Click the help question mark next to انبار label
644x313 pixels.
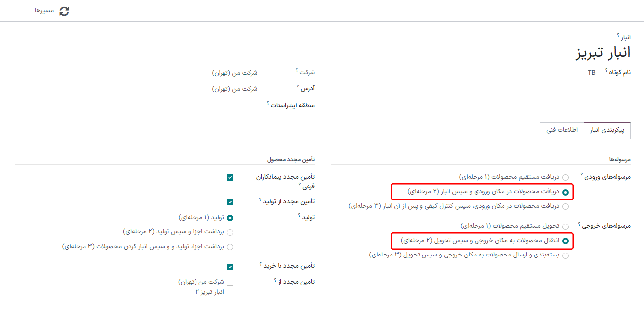tap(618, 36)
